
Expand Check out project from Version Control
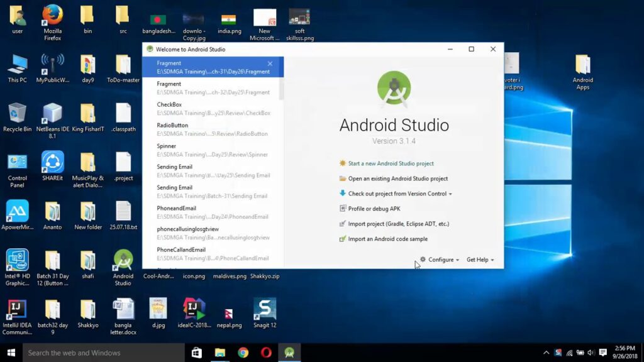pos(400,194)
